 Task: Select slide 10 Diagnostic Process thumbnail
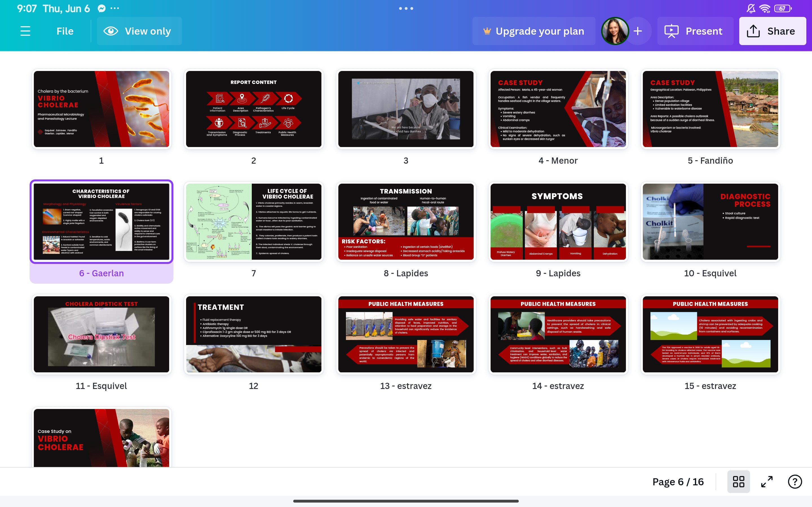click(710, 221)
